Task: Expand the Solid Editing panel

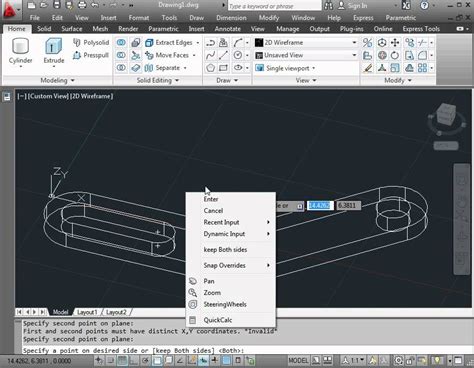Action: point(158,80)
